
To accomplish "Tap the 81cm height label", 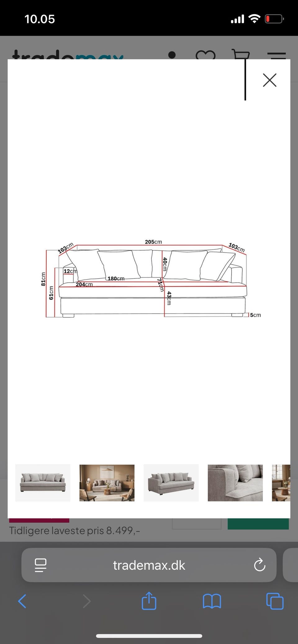I will click(x=43, y=279).
